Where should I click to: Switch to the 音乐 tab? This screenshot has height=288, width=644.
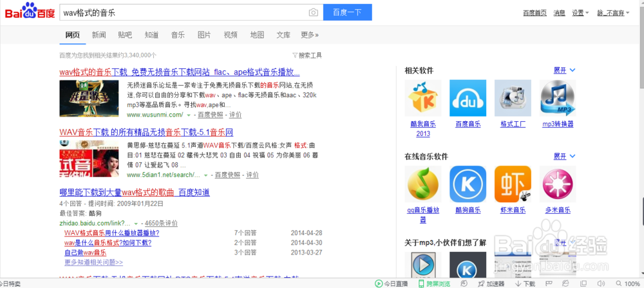coord(178,35)
